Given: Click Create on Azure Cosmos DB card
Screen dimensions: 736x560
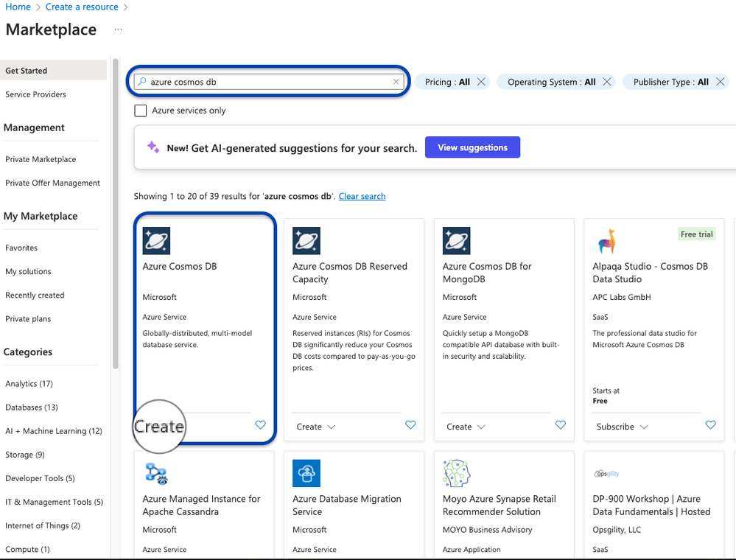Looking at the screenshot, I should tap(159, 426).
